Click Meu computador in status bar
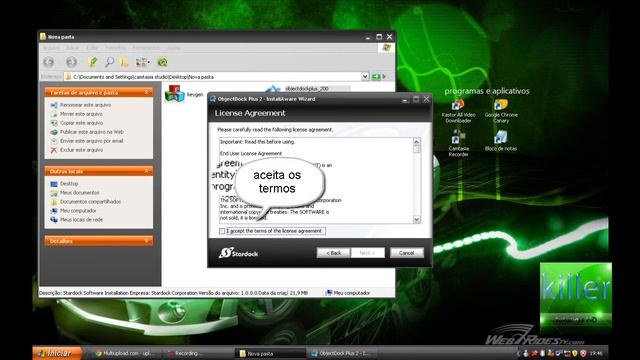Screen dimensions: 640x360 (348, 293)
